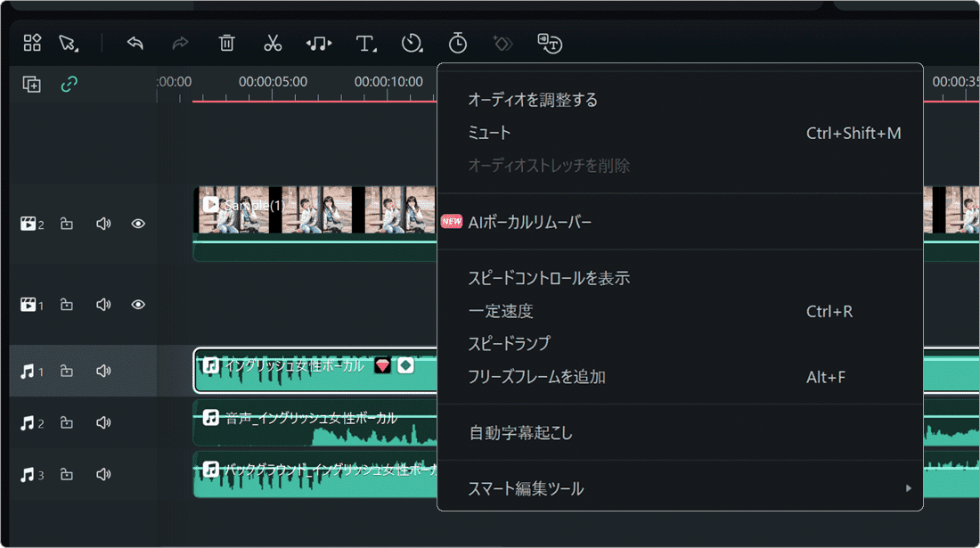Screen dimensions: 980x548
Task: Click the Redo arrow icon
Action: pos(178,43)
